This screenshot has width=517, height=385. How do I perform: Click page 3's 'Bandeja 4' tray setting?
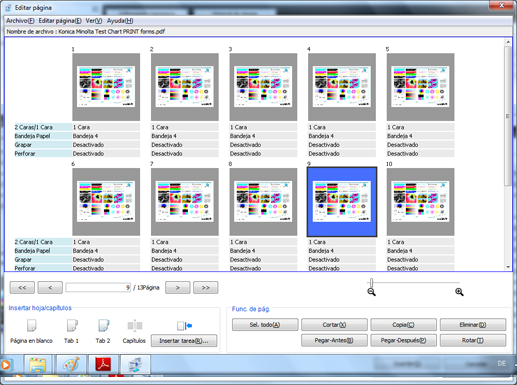pyautogui.click(x=263, y=136)
